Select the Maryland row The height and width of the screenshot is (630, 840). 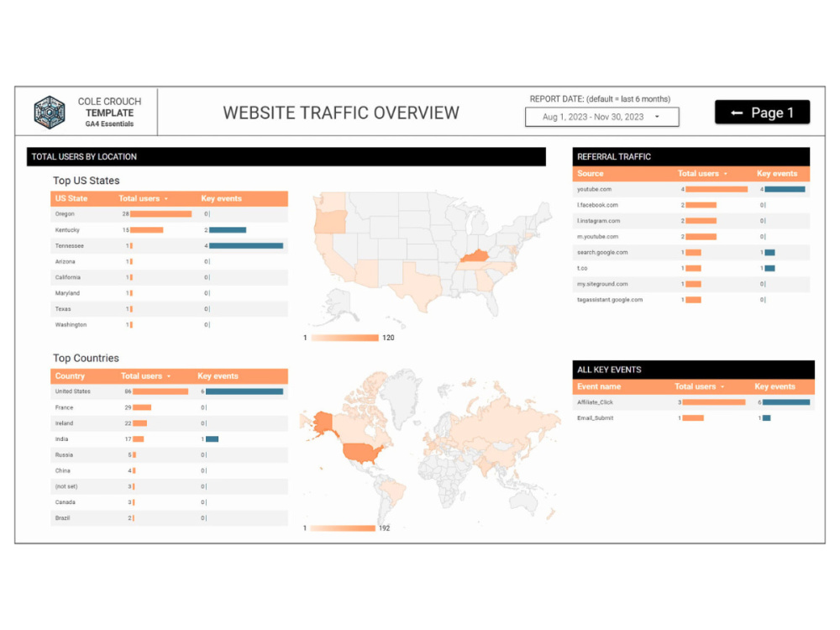point(170,293)
